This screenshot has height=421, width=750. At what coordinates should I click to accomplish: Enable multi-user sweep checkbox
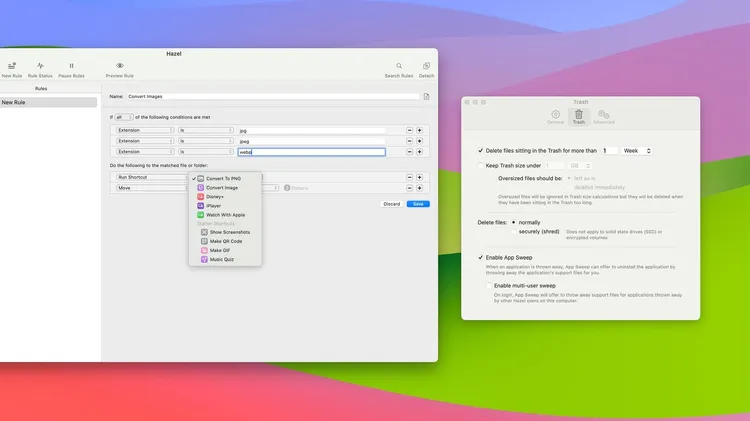click(489, 286)
